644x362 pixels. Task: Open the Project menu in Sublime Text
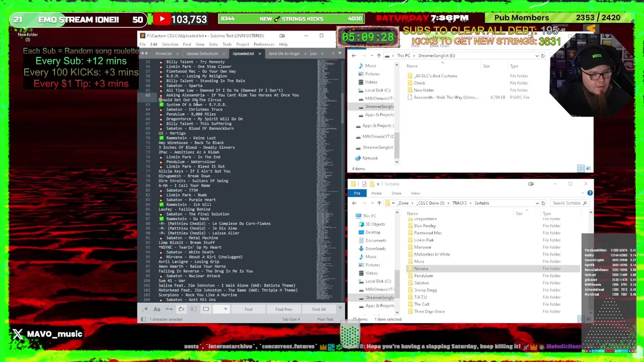[243, 44]
